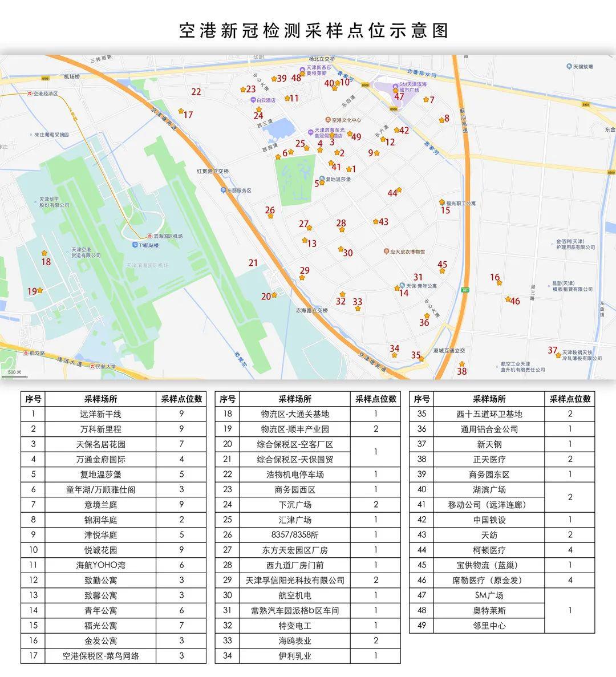Select the SM天津滨海城市广场 icon
This screenshot has height=677, width=616.
click(395, 86)
